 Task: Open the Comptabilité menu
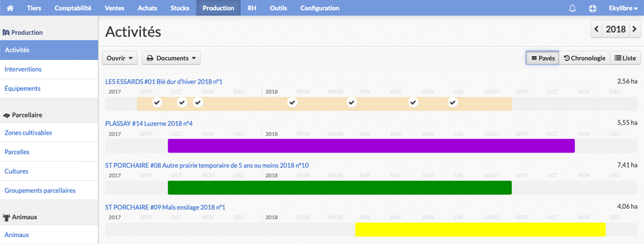coord(73,8)
